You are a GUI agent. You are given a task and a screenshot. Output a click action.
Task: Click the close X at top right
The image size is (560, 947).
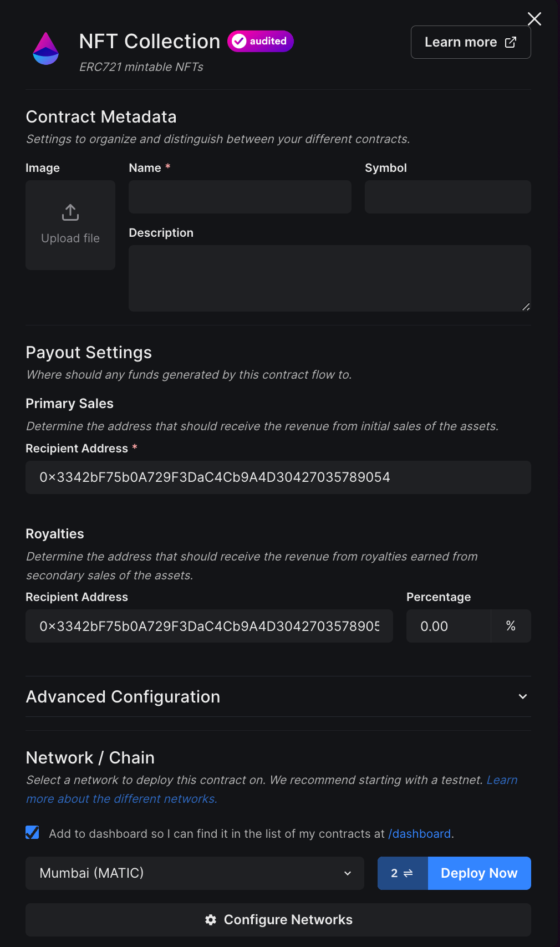pyautogui.click(x=534, y=18)
